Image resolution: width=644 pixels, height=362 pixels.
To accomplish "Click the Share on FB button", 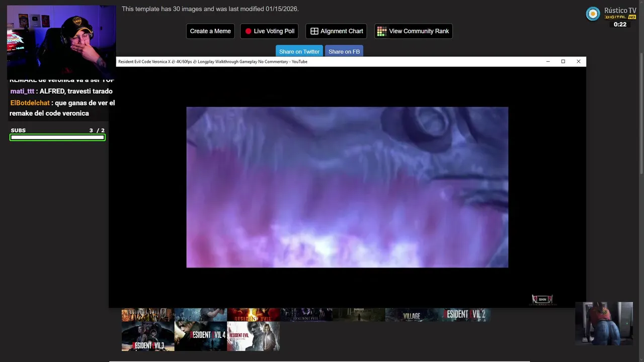I will click(x=344, y=51).
